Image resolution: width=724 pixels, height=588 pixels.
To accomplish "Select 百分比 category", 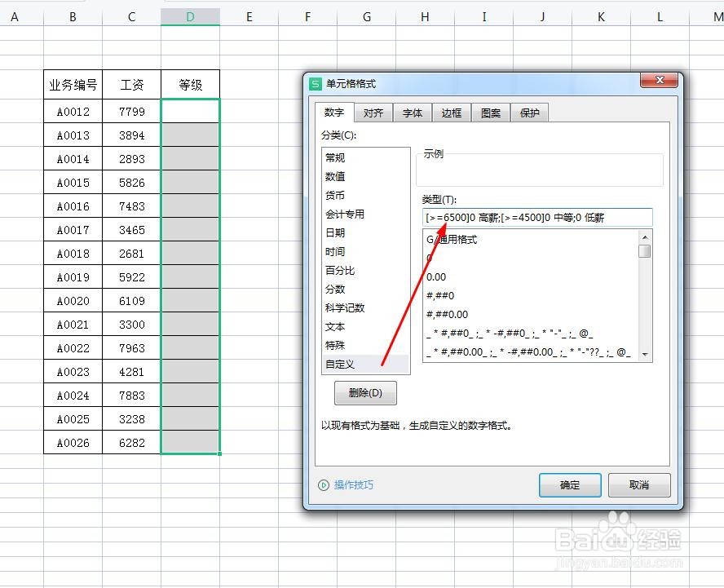I will (x=365, y=270).
